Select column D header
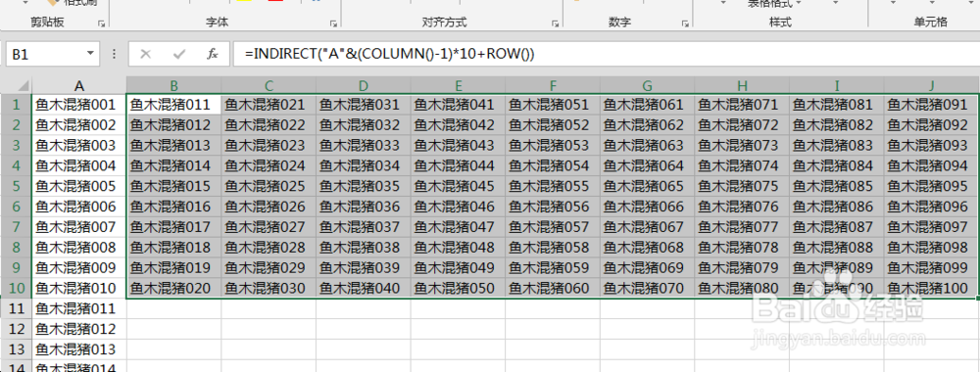The width and height of the screenshot is (980, 372). point(364,85)
